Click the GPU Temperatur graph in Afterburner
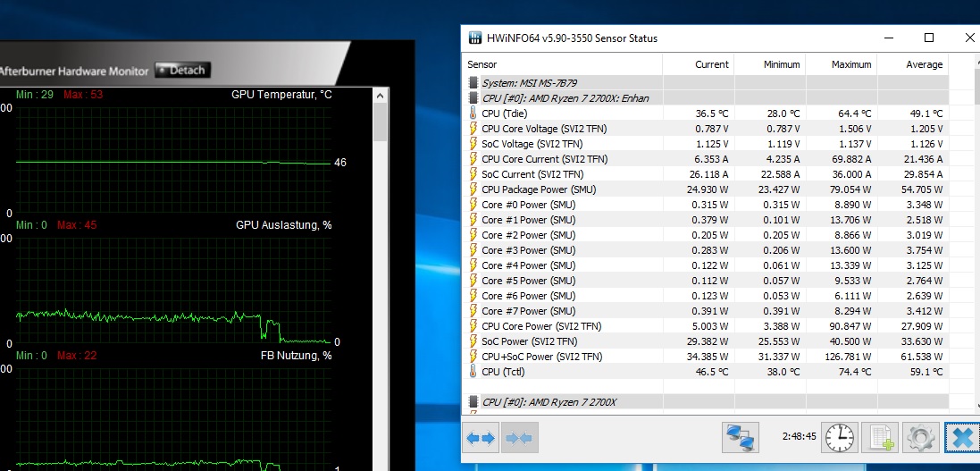 point(173,159)
